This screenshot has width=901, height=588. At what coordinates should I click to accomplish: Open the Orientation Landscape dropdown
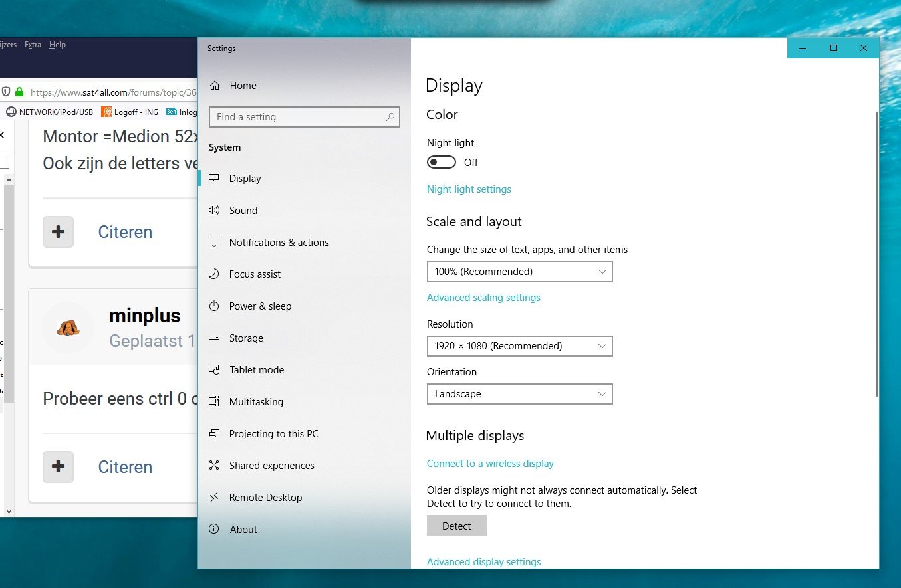coord(519,394)
